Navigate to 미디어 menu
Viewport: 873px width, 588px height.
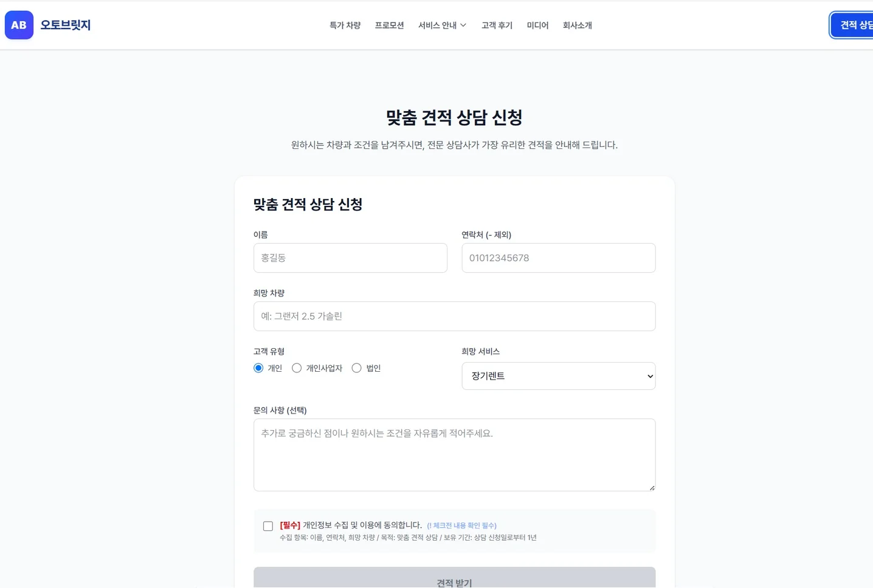(537, 26)
